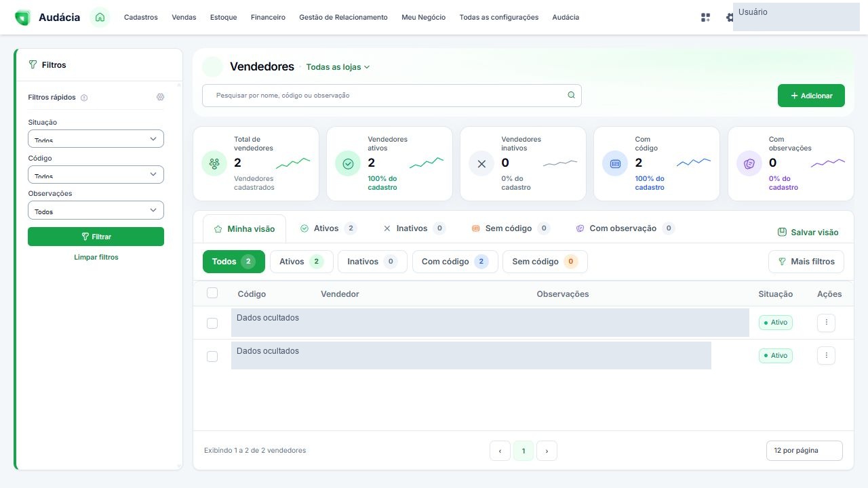This screenshot has width=868, height=488.
Task: Open Gestão de Relacionamento menu
Action: point(343,18)
